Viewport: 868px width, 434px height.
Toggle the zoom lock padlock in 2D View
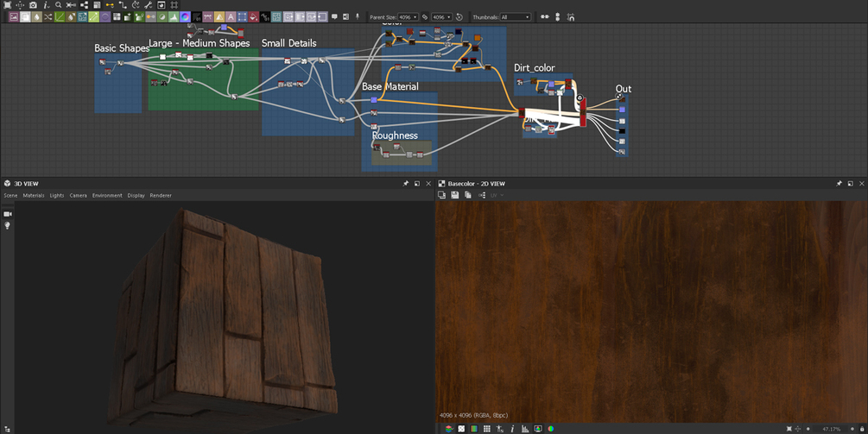[x=862, y=429]
